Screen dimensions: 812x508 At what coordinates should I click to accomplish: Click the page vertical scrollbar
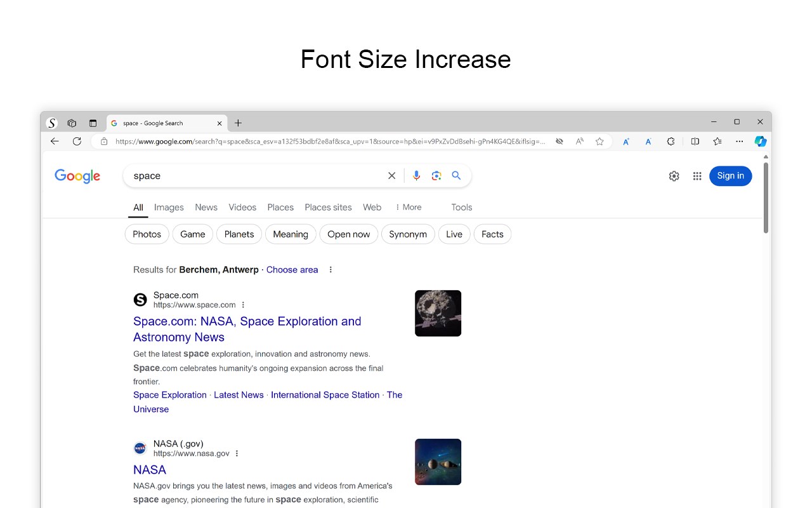point(766,197)
